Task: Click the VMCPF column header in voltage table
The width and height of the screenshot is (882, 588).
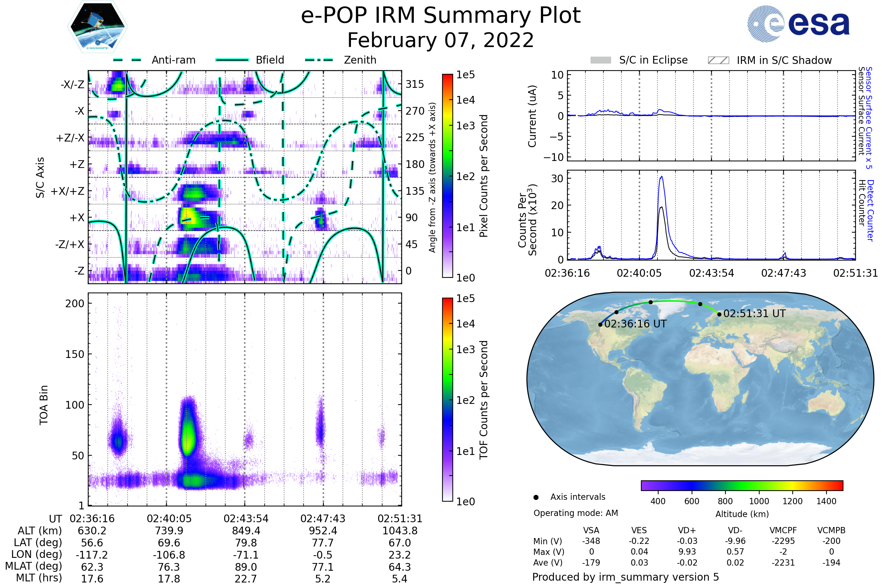Action: 783,530
